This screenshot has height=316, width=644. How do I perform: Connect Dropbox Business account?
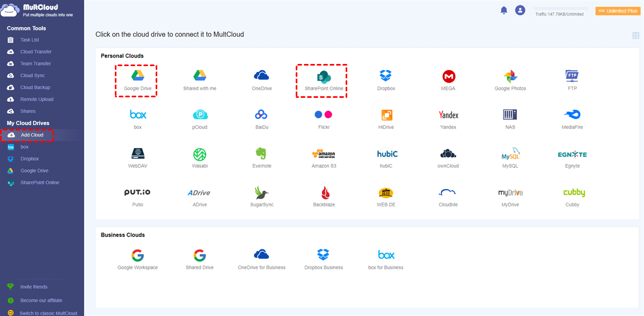tap(323, 255)
